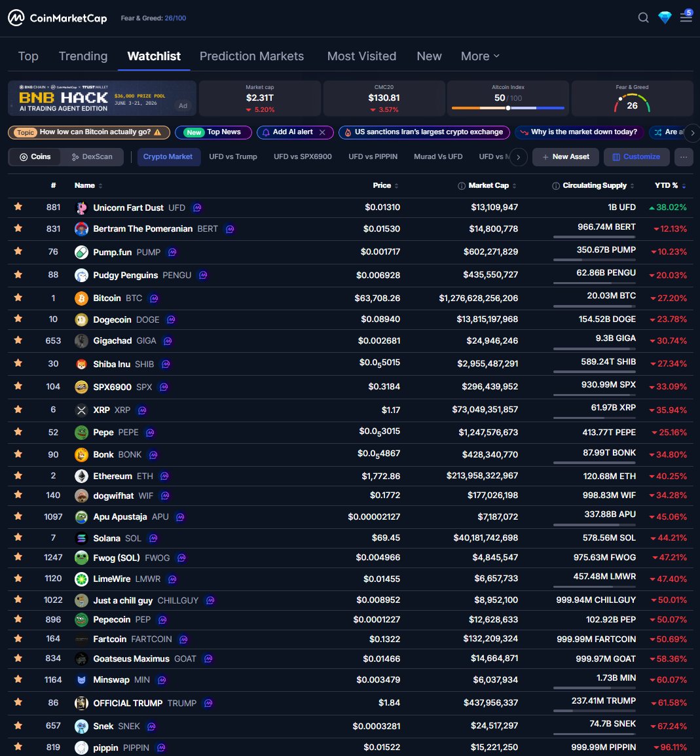Image resolution: width=700 pixels, height=756 pixels.
Task: Toggle the watchlist star for Ethereum
Action: pos(18,475)
